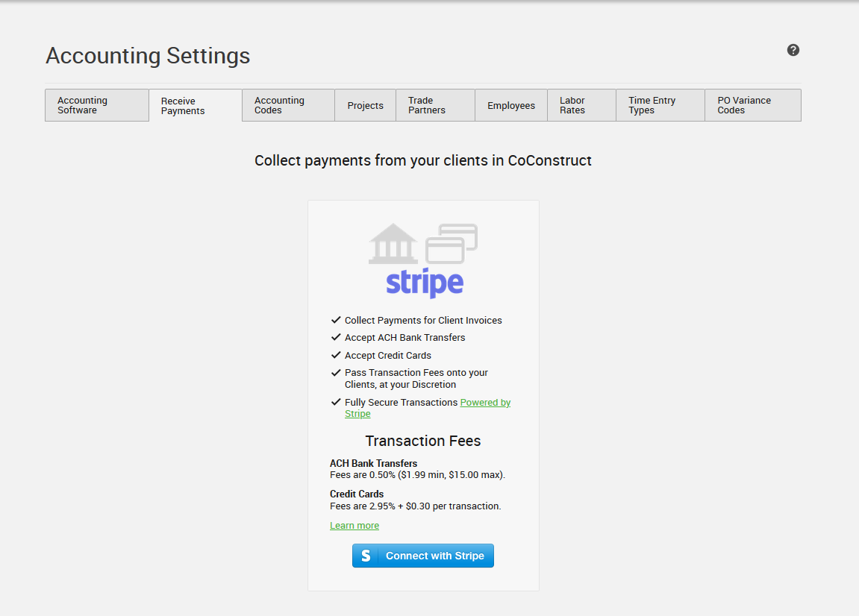Click 'Accept ACH Bank Transfers' text
Screen dimensions: 859x616
pyautogui.click(x=404, y=338)
